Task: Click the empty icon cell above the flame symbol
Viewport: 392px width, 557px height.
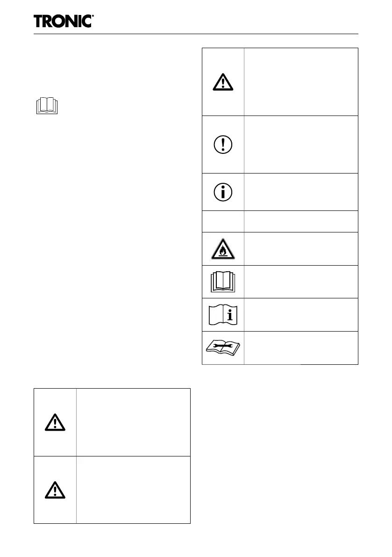Action: (x=223, y=221)
